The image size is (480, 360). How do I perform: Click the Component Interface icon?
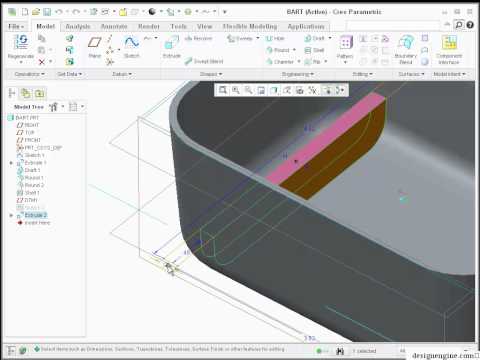449,43
